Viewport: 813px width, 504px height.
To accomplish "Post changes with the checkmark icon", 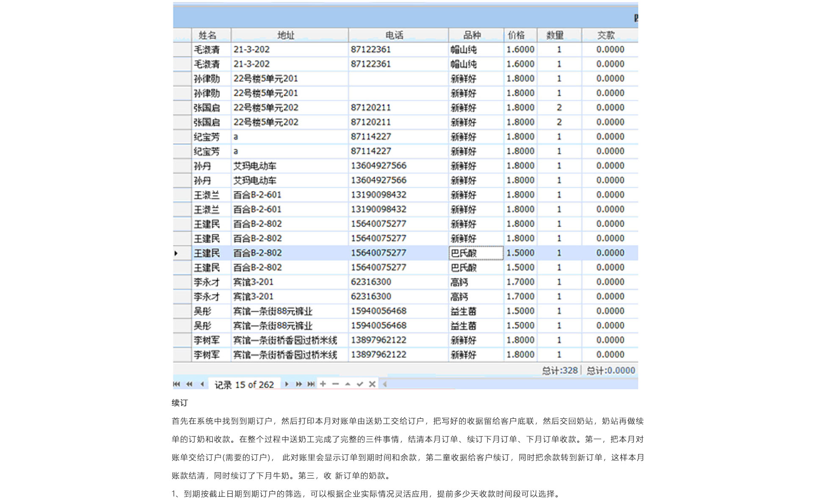I will click(360, 384).
